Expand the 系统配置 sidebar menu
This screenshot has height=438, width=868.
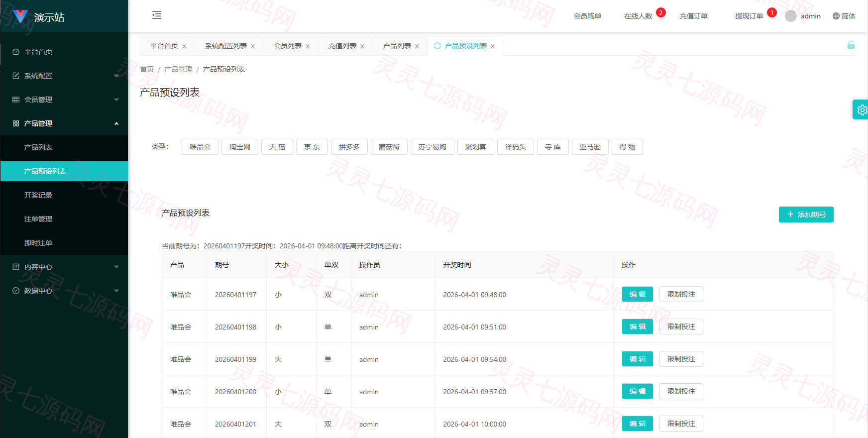coord(64,76)
